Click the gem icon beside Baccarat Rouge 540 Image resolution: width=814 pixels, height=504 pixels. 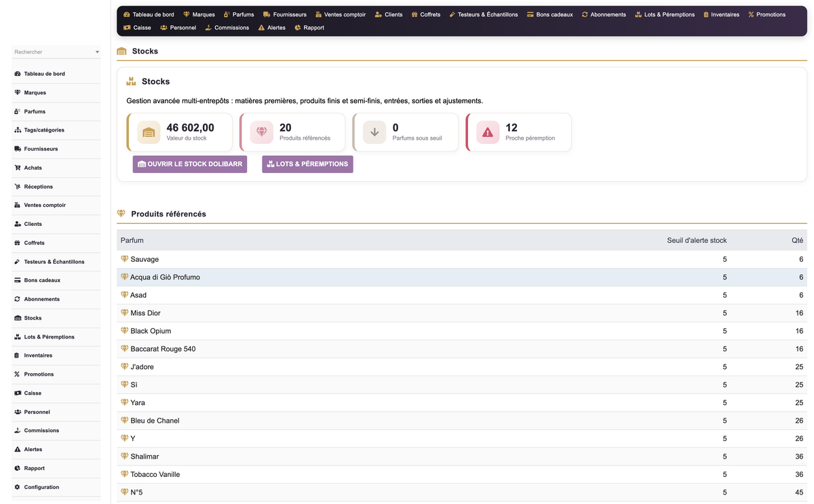124,349
